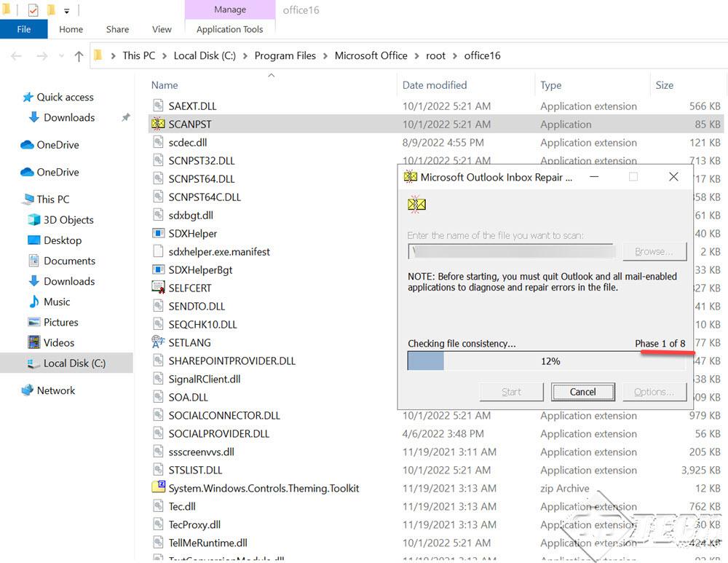Click the Videos film icon
Viewport: 728px width, 563px height.
click(34, 342)
